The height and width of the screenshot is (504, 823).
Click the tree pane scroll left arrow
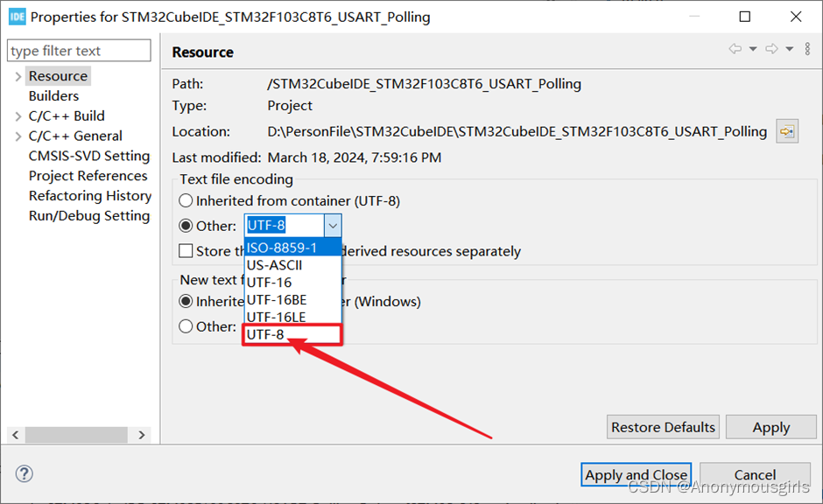15,435
